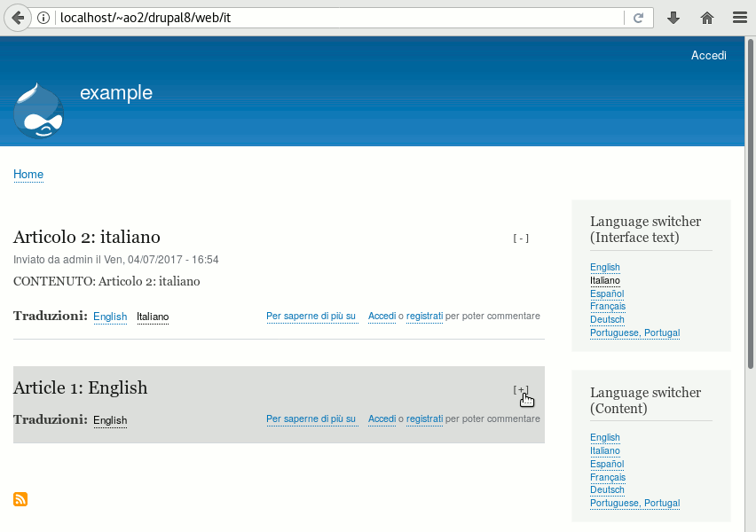Click Accedi link under Articolo 2

tap(382, 317)
